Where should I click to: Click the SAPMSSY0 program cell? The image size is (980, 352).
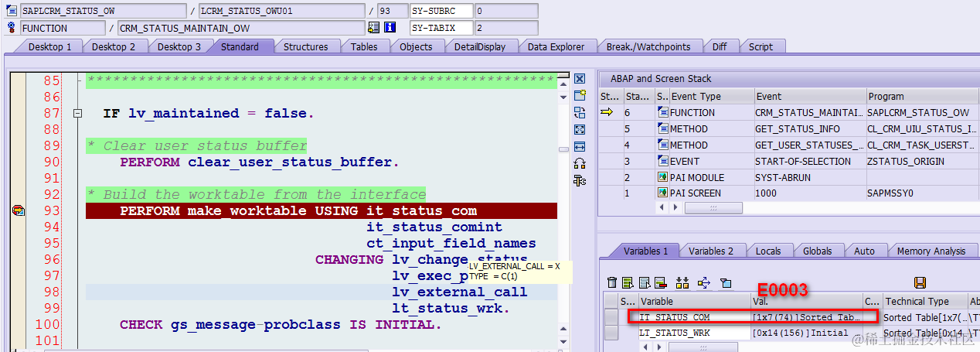pos(922,193)
